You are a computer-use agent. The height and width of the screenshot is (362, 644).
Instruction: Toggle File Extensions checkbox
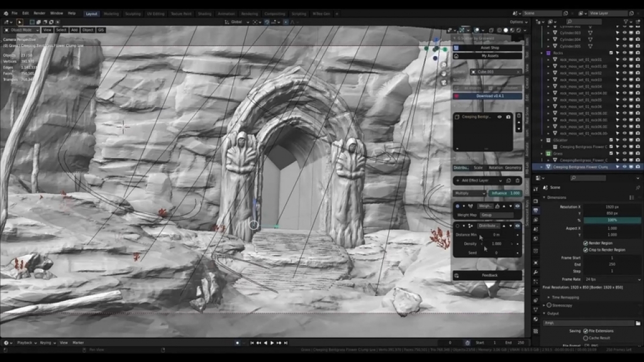pyautogui.click(x=586, y=331)
